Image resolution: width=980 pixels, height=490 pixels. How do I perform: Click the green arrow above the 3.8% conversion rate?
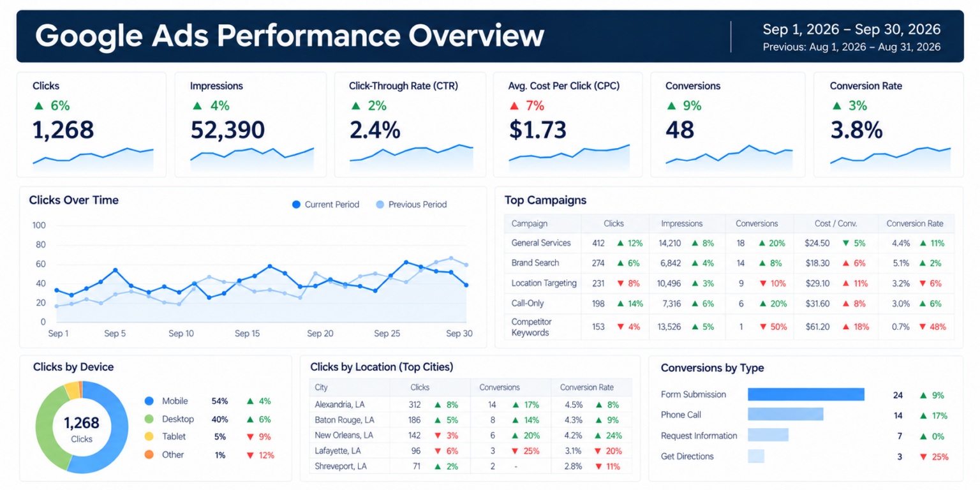836,106
